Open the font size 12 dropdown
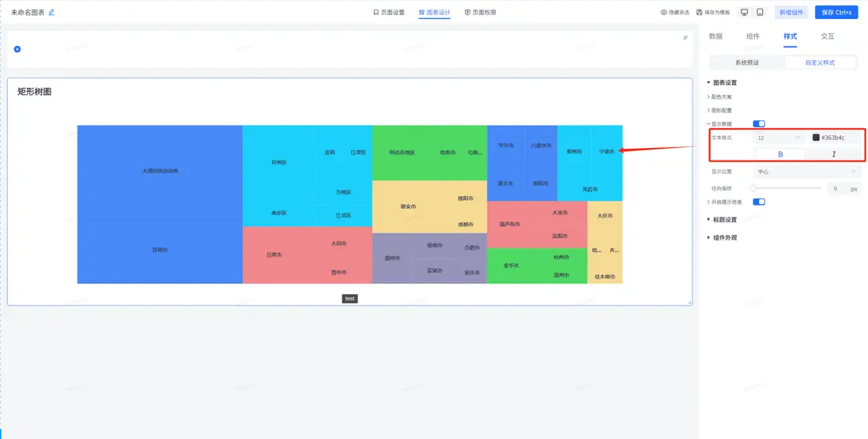Image resolution: width=868 pixels, height=439 pixels. click(x=778, y=138)
